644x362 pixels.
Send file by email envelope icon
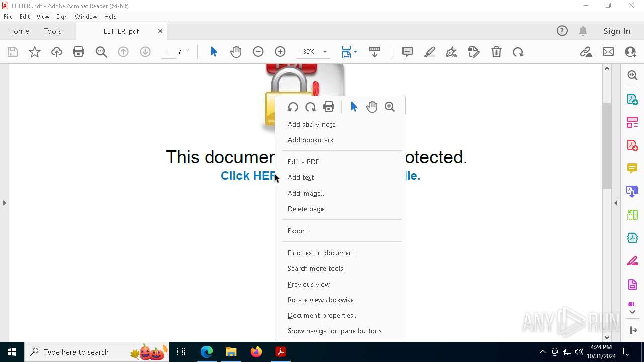click(x=608, y=52)
